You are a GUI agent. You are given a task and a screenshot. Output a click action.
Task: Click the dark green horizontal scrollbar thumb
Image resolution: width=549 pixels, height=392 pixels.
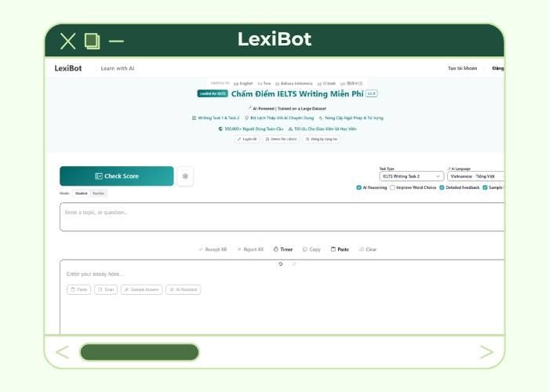(140, 352)
